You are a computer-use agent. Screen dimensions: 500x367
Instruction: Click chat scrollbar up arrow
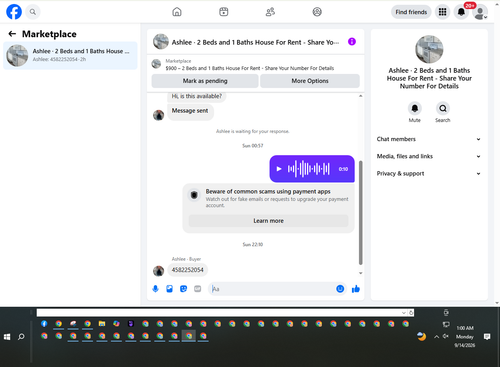click(360, 96)
